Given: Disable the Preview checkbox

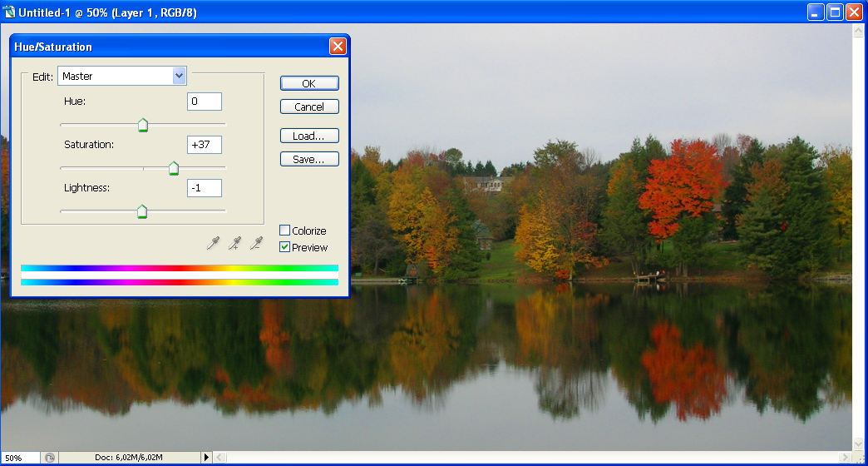Looking at the screenshot, I should 285,247.
